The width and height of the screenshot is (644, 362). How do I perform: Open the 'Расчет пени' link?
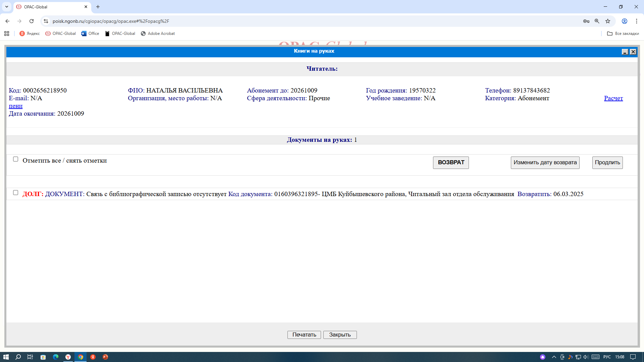click(613, 98)
